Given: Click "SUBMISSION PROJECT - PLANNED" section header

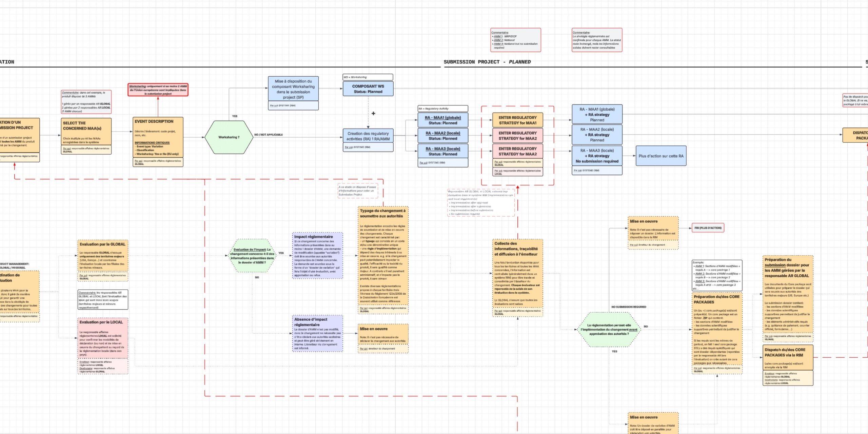Looking at the screenshot, I should 487,62.
